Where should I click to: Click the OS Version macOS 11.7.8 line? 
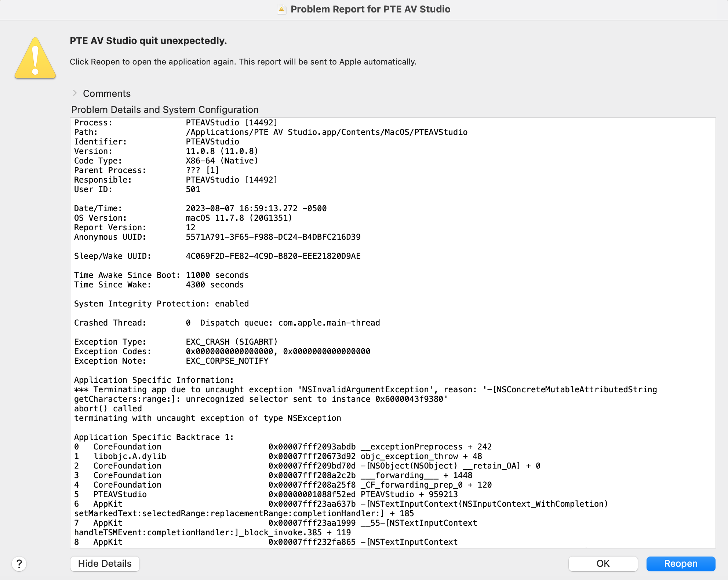point(183,218)
